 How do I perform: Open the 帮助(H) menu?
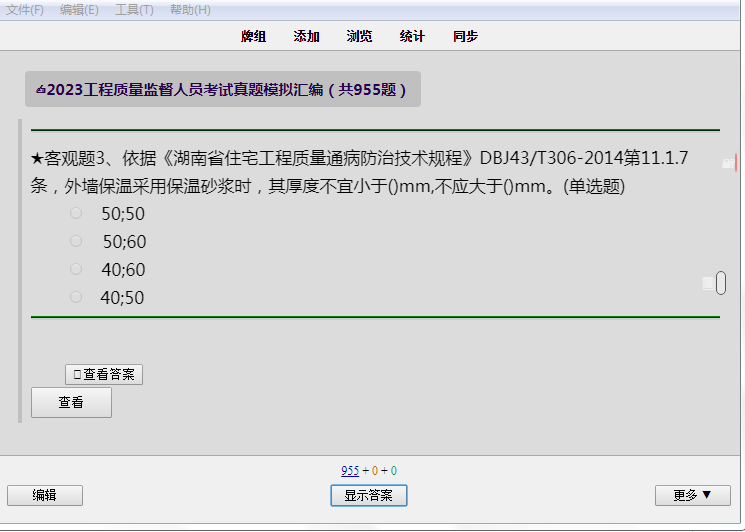(x=190, y=10)
